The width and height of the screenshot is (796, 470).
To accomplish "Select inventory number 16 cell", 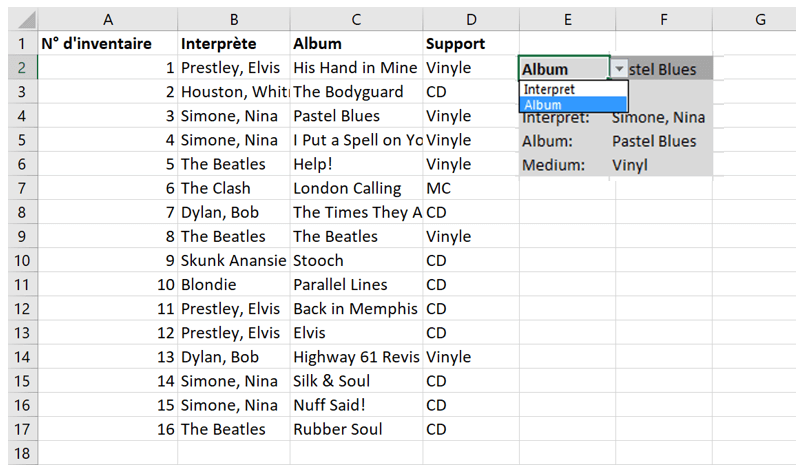I will click(108, 429).
